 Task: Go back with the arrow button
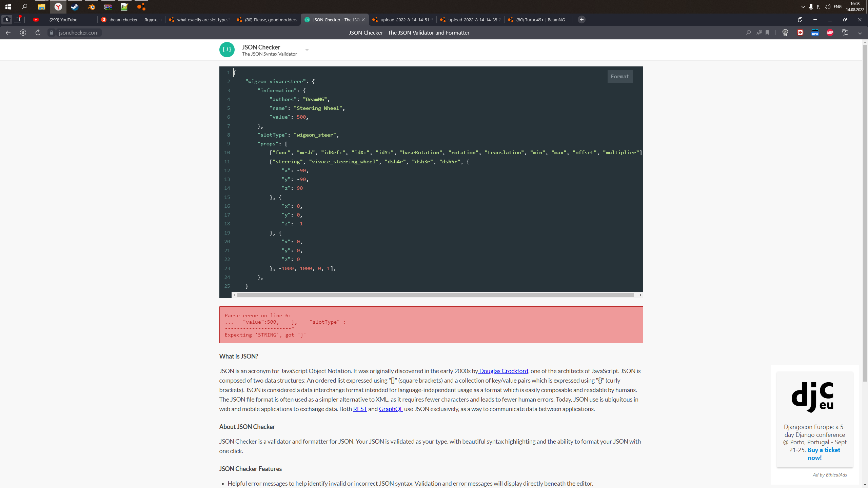pos(8,33)
